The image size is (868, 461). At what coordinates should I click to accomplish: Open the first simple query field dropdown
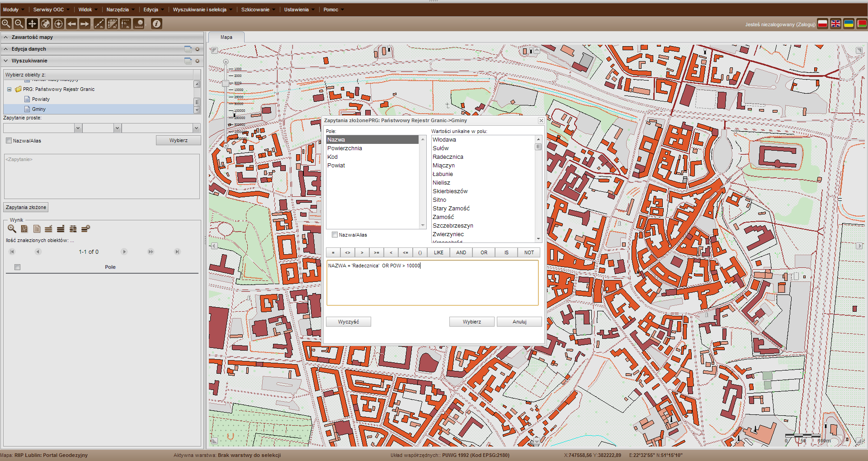(x=78, y=128)
